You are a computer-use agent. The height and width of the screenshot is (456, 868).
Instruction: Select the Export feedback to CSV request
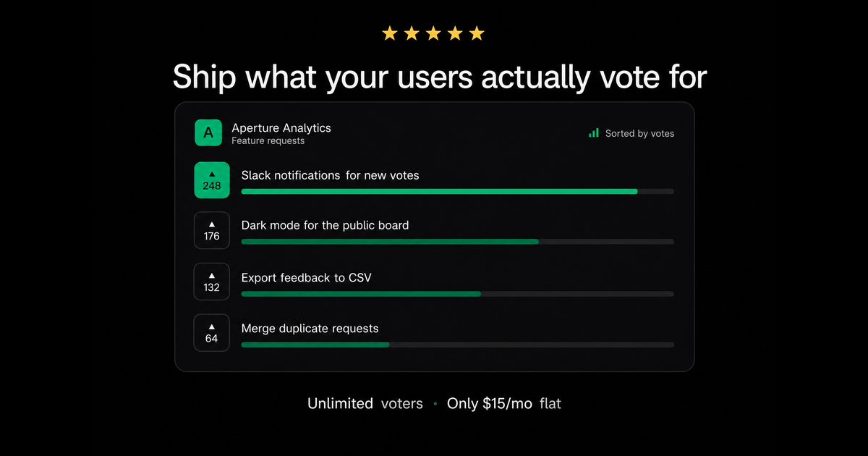point(306,277)
